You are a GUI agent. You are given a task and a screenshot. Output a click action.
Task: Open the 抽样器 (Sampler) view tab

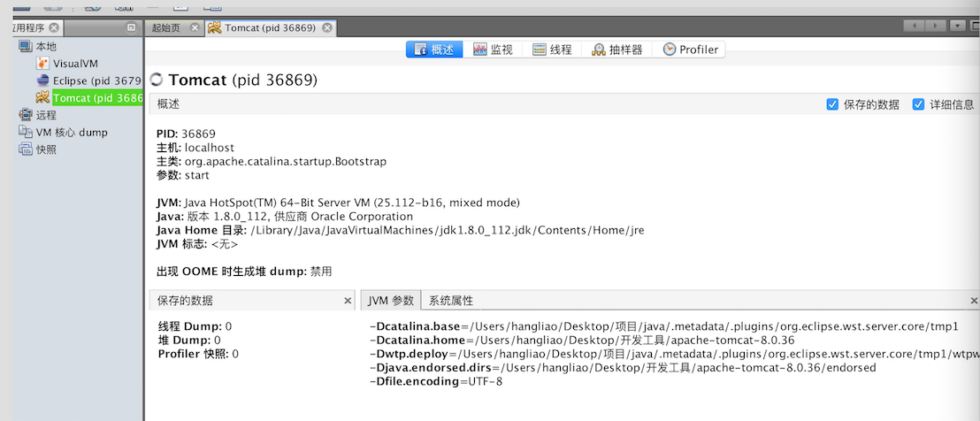616,50
